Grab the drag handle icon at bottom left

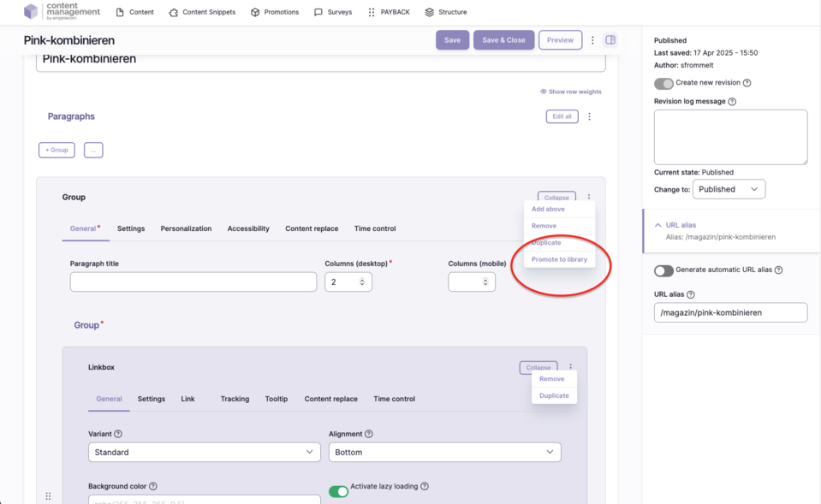tap(48, 496)
